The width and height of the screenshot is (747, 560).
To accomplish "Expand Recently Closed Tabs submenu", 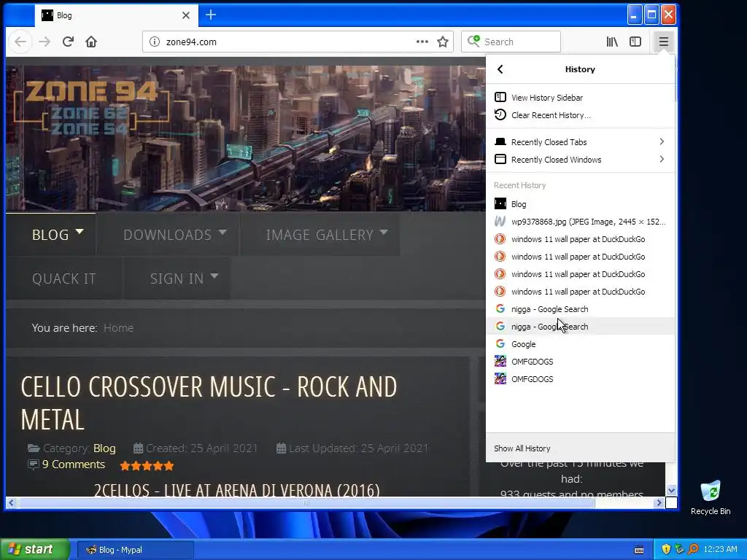I will click(580, 142).
